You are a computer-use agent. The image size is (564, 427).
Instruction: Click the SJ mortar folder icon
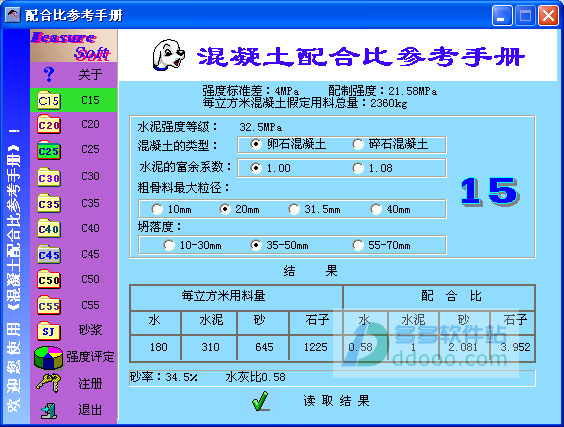click(x=49, y=331)
